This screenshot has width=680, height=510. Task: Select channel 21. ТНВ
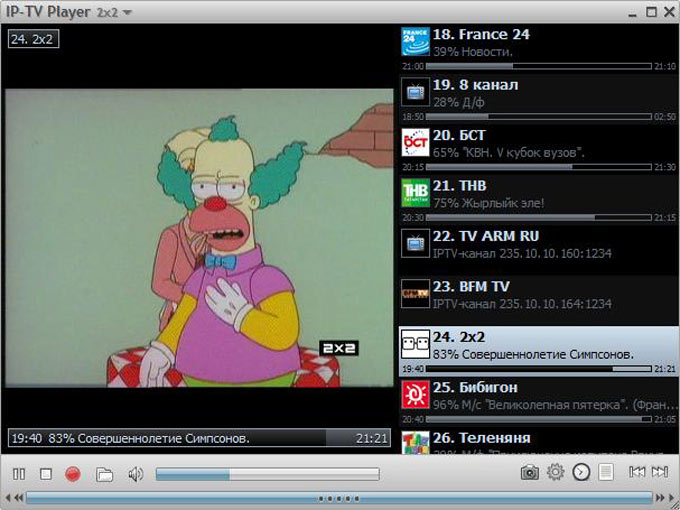point(539,199)
